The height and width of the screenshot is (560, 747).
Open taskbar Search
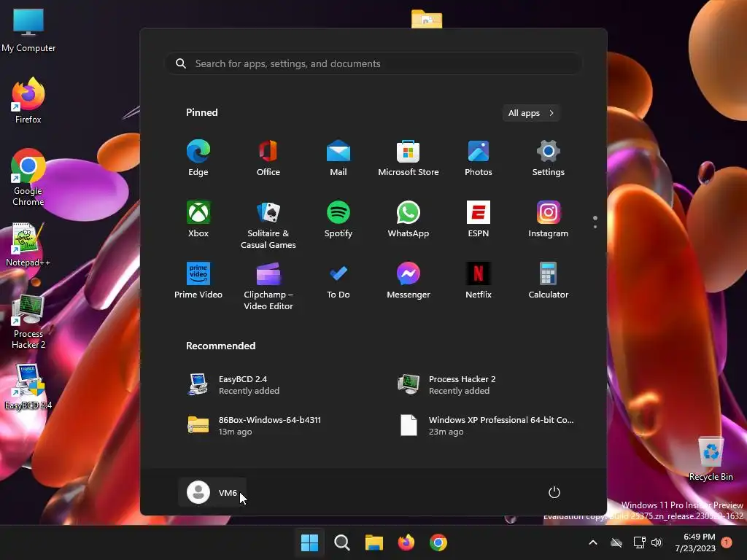coord(341,542)
